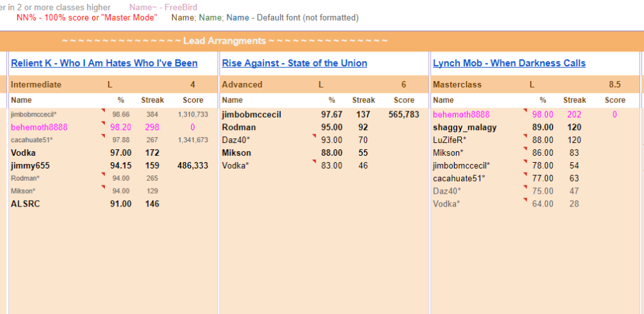Click difficulty rating 8.5 cell
The height and width of the screenshot is (314, 644).
(615, 84)
